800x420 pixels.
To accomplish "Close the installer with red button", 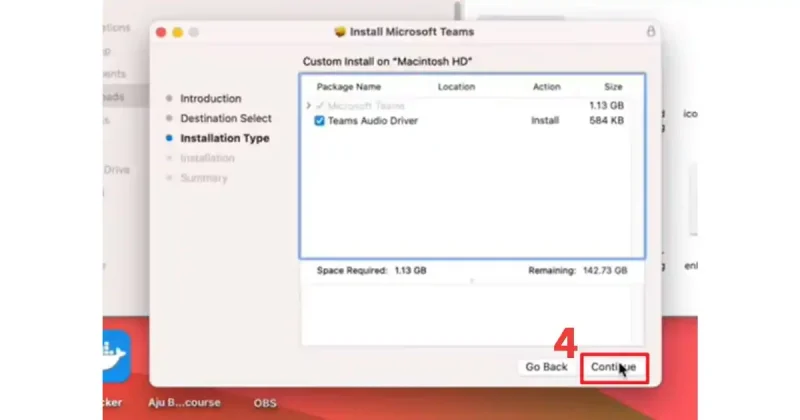I will point(161,32).
